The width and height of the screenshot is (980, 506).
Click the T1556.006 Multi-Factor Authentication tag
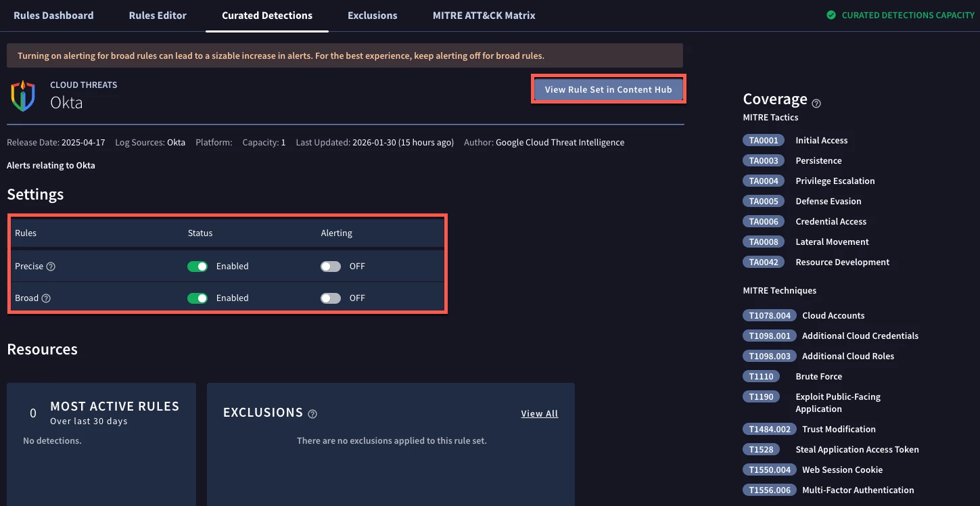coord(770,490)
